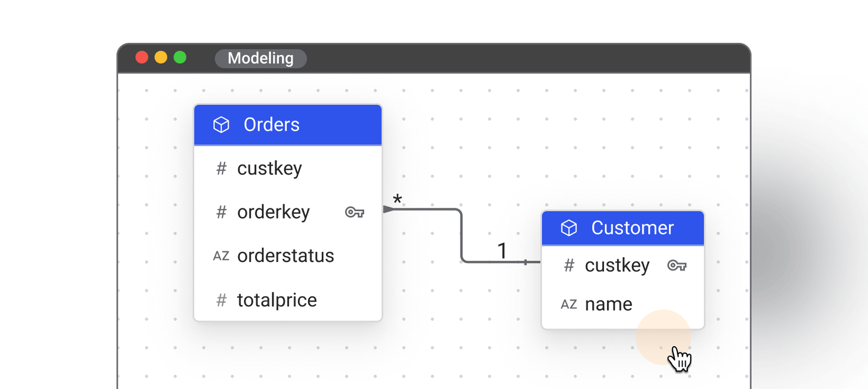868x389 pixels.
Task: Select the name field in the Customer table
Action: coord(608,304)
